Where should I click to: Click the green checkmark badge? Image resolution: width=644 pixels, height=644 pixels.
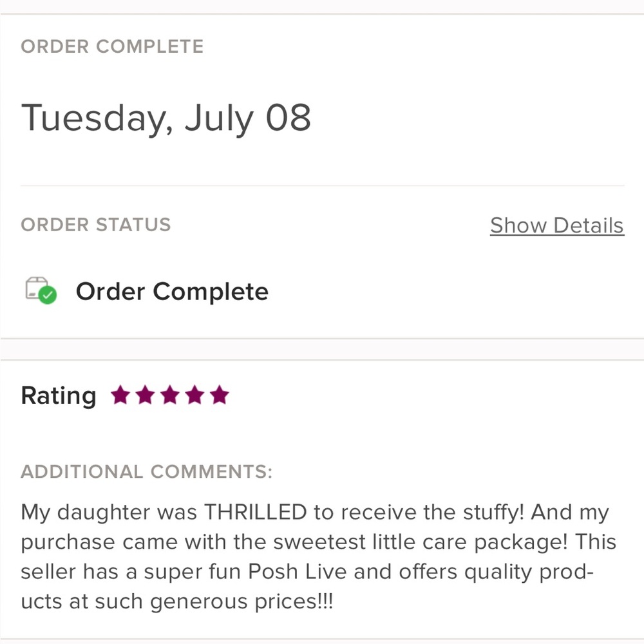(x=48, y=296)
